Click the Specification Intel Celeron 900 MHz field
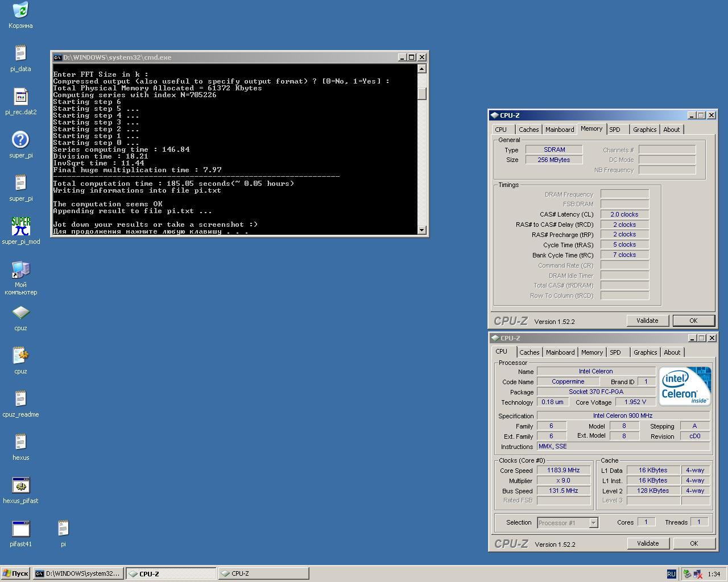 pyautogui.click(x=623, y=416)
